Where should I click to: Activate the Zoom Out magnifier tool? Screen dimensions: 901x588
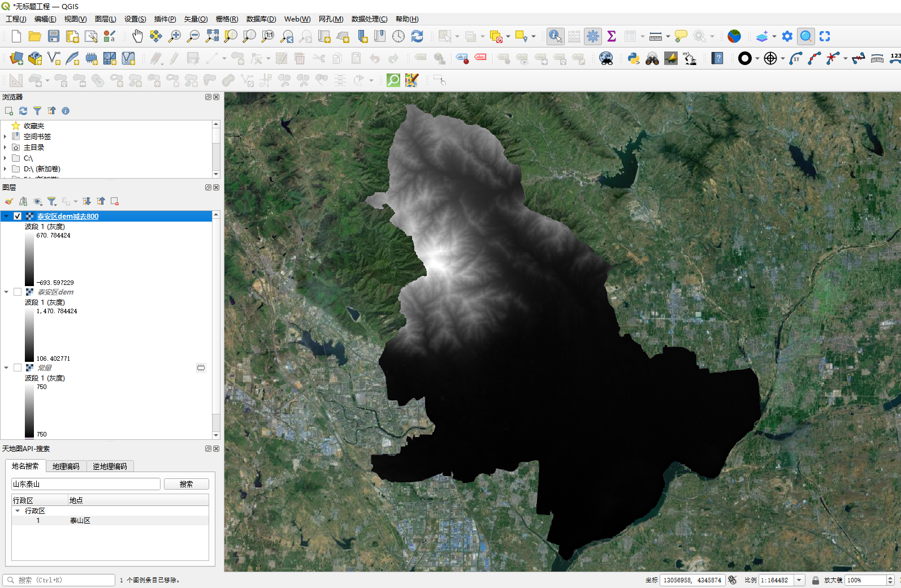pos(193,36)
